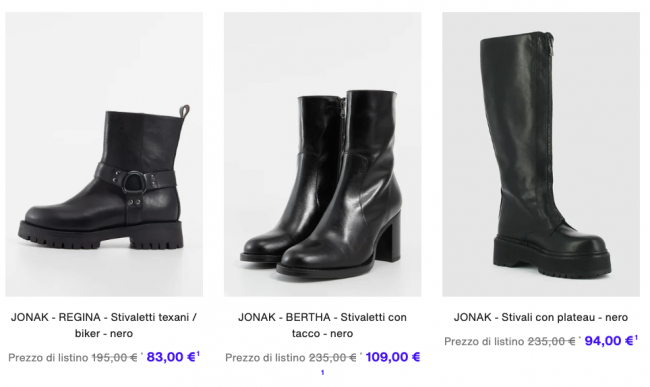The image size is (650, 387).
Task: Select the 109,00 € sale price
Action: (393, 357)
